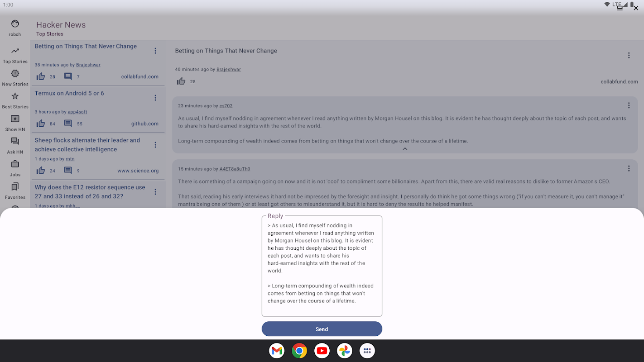
Task: Open the three-dot menu for the Termux story
Action: tap(155, 98)
